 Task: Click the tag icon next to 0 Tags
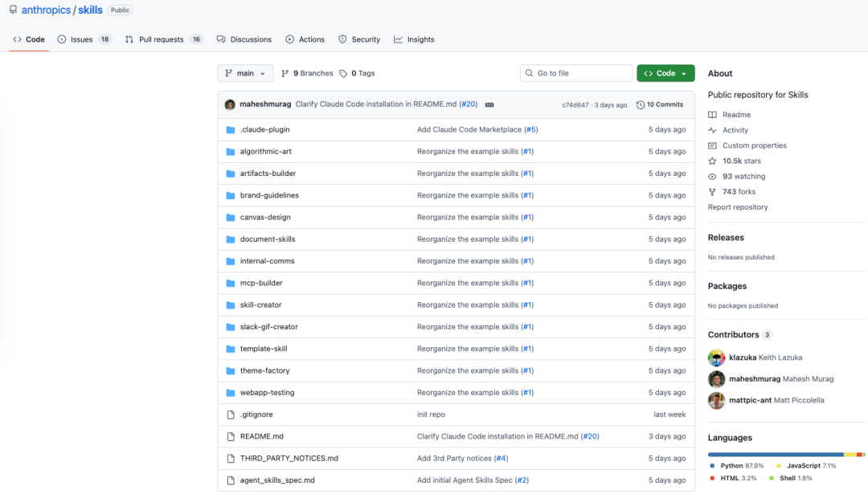pos(344,73)
